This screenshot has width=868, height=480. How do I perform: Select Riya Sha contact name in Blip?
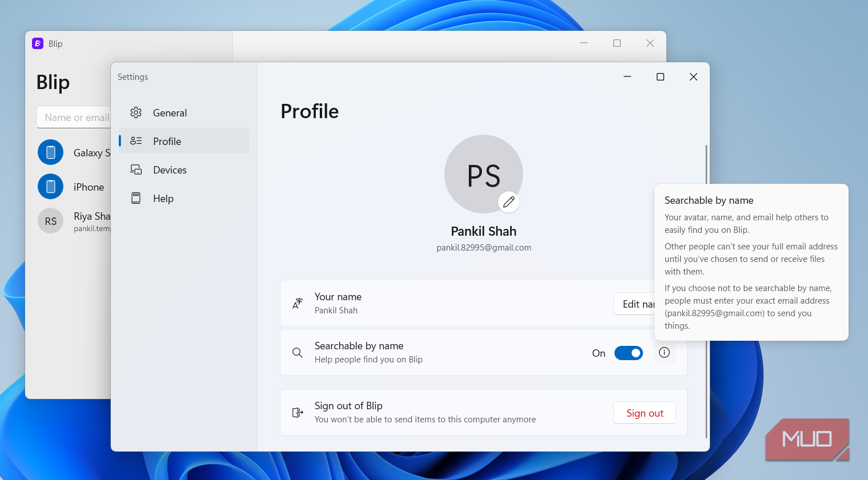click(x=92, y=216)
